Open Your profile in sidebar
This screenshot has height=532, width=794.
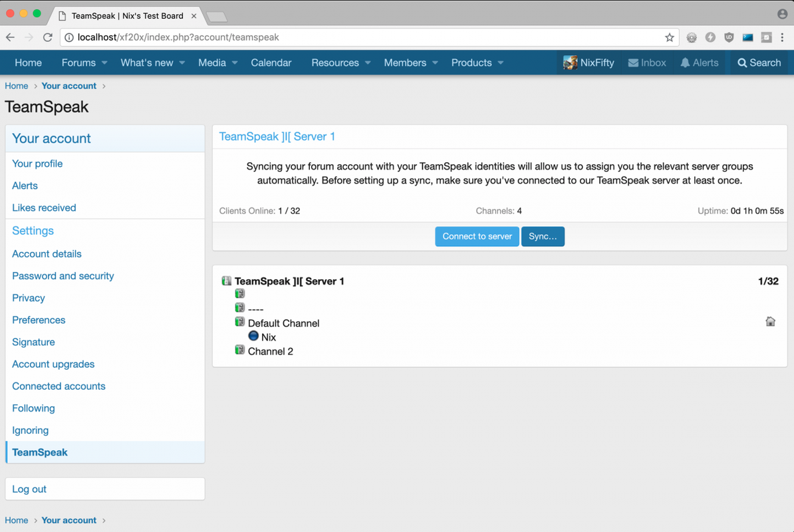(x=37, y=164)
